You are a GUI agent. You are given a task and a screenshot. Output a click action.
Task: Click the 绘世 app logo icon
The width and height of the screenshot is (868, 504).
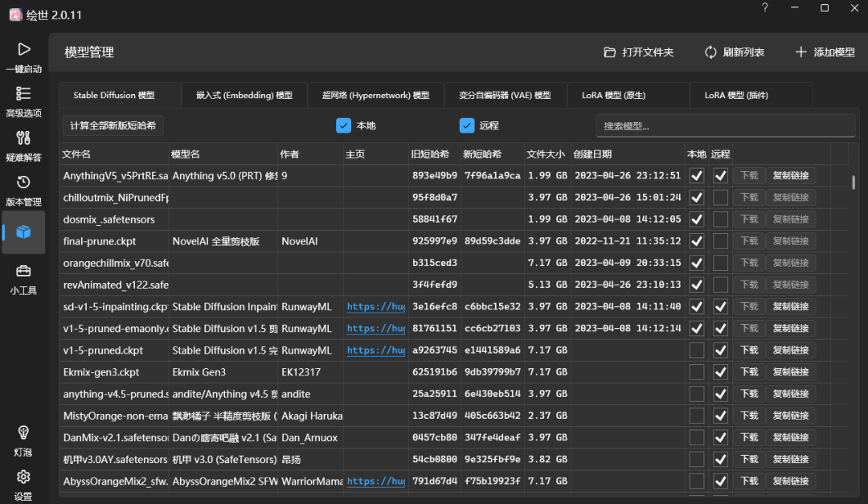tap(15, 15)
